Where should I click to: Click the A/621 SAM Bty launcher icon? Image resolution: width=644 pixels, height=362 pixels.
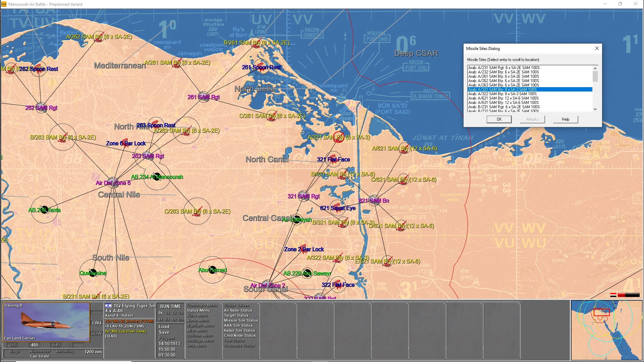tap(405, 148)
